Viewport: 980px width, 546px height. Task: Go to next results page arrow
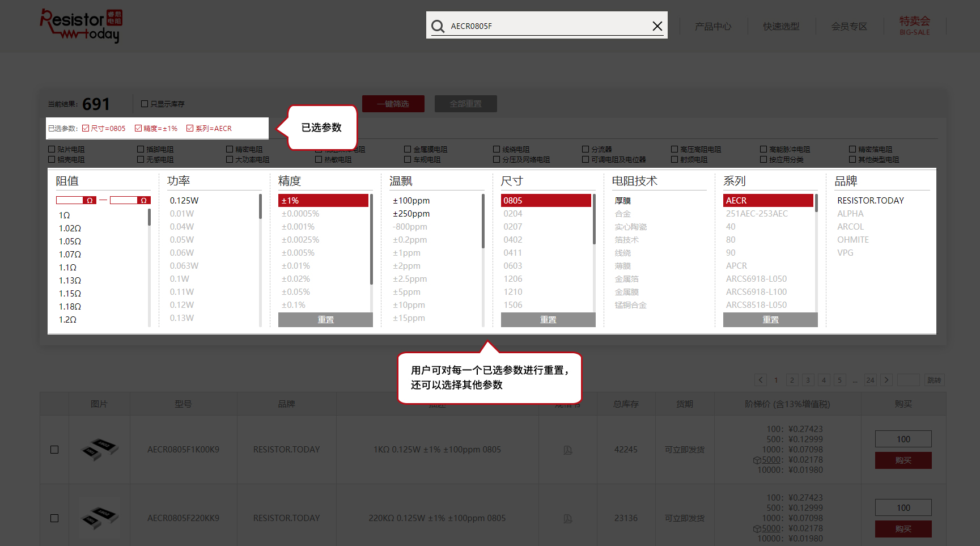click(x=886, y=380)
